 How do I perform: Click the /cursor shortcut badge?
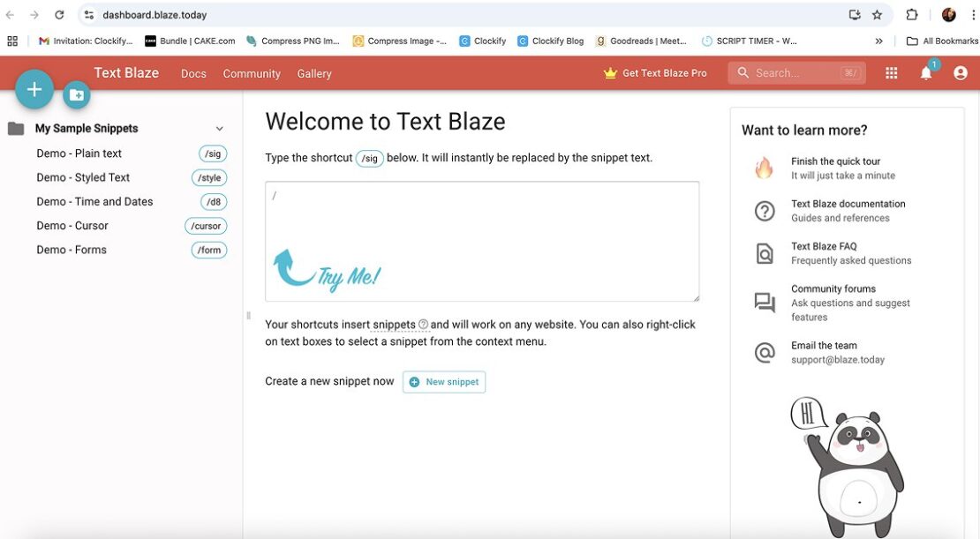(x=206, y=226)
